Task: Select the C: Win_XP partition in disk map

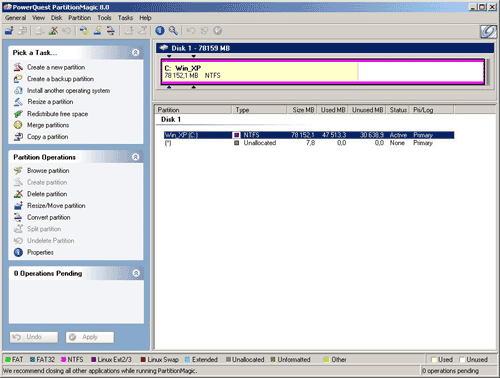Action: coord(323,72)
